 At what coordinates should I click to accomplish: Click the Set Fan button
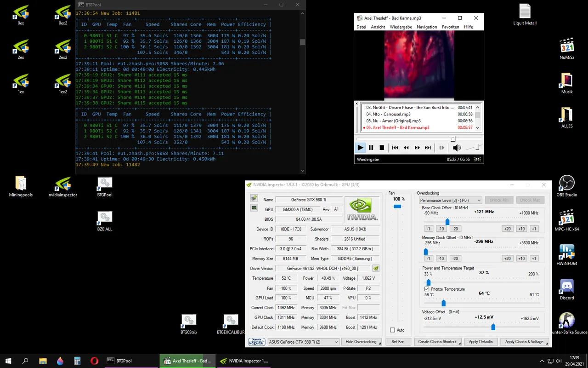coord(398,342)
